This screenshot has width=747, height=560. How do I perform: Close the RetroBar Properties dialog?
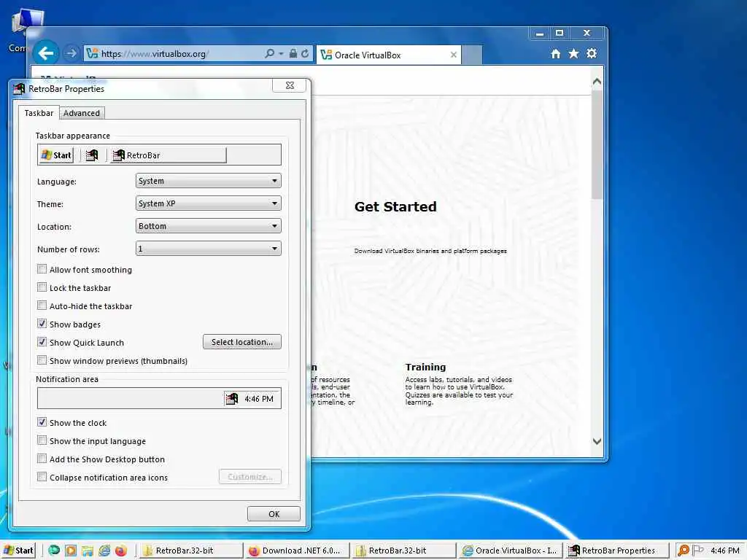pyautogui.click(x=290, y=85)
